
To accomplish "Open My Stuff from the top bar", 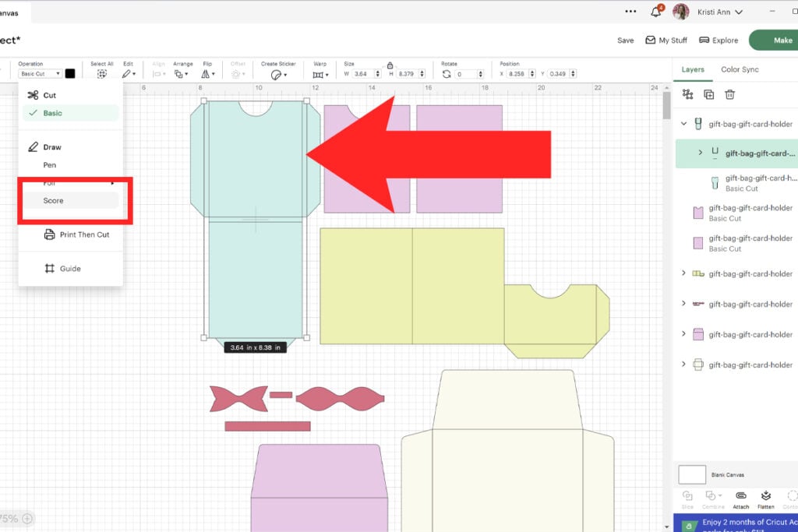I will point(666,40).
